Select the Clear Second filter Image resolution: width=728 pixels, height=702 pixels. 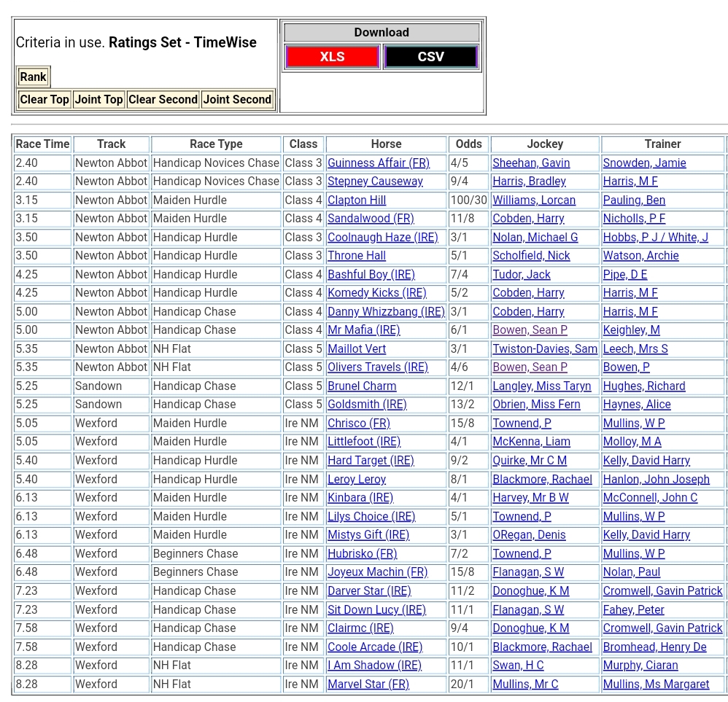163,99
